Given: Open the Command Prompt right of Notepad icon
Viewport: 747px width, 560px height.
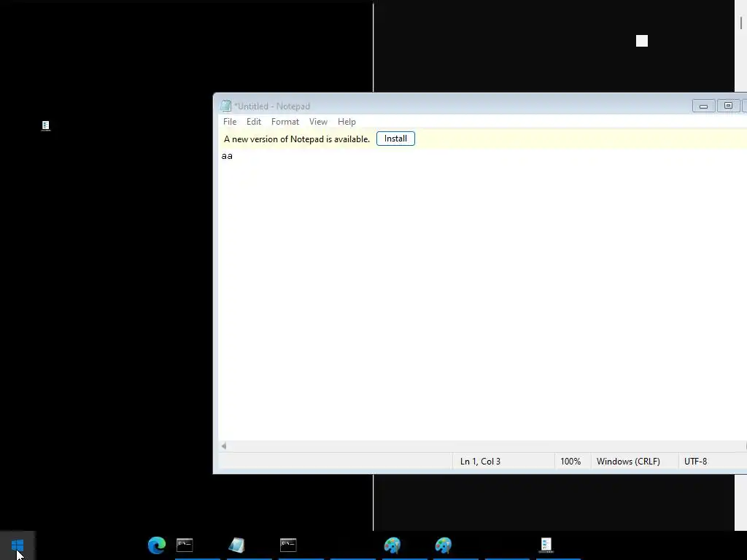Looking at the screenshot, I should 288,545.
